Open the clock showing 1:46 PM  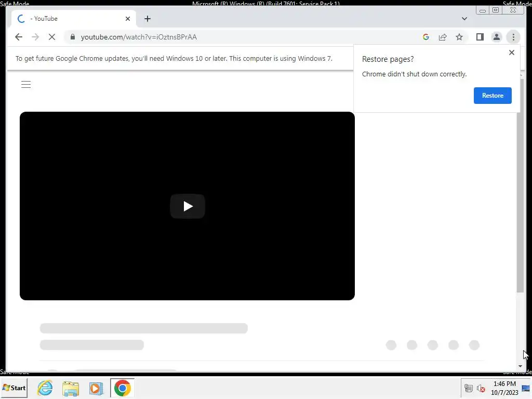[x=504, y=388]
